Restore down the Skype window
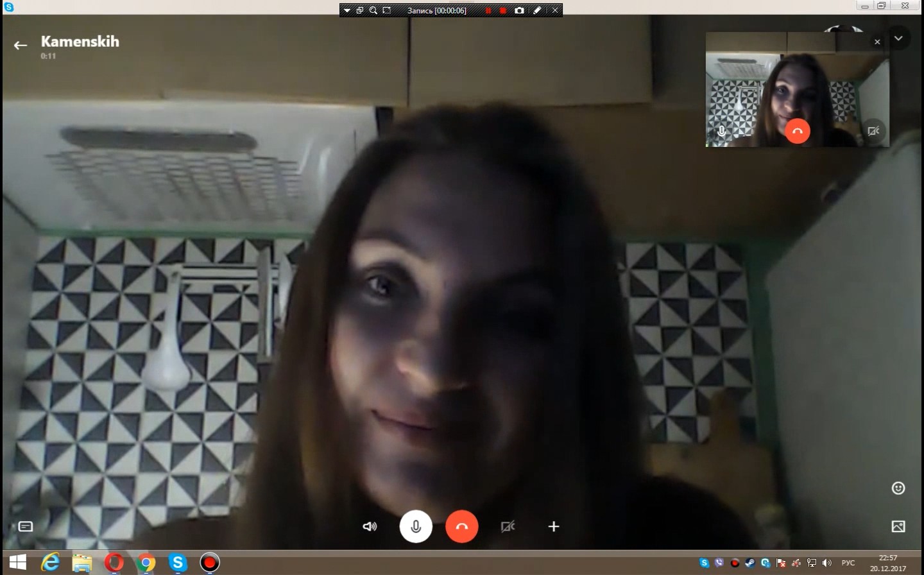Screen dimensions: 924x575 pos(882,6)
